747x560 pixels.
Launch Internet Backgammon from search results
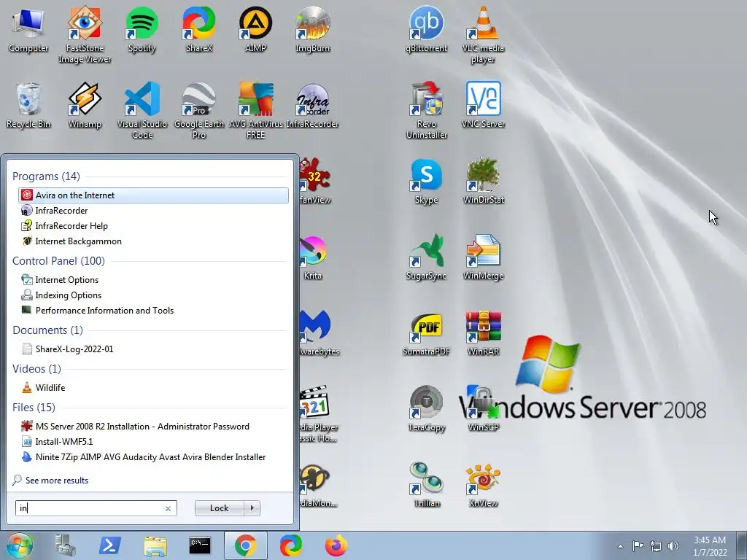pos(153,241)
